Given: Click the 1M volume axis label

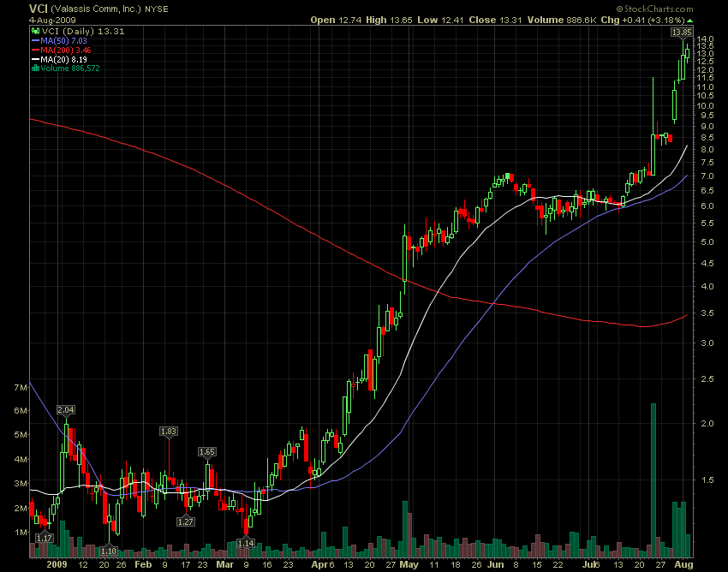Looking at the screenshot, I should tap(20, 533).
